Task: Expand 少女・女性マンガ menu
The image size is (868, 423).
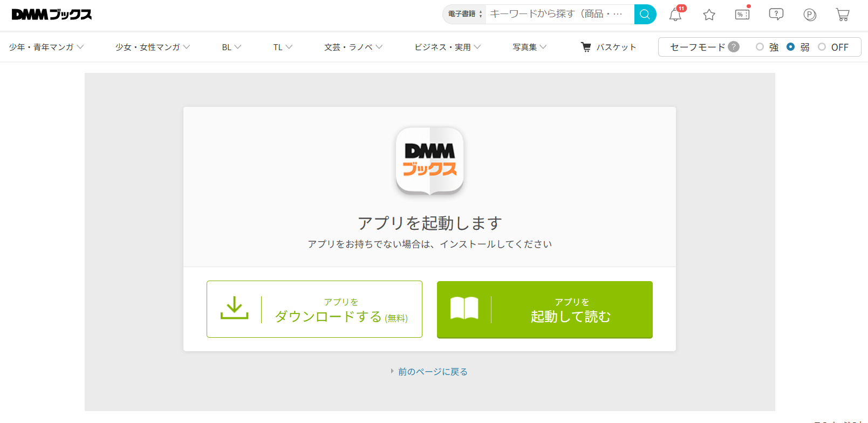Action: point(153,47)
